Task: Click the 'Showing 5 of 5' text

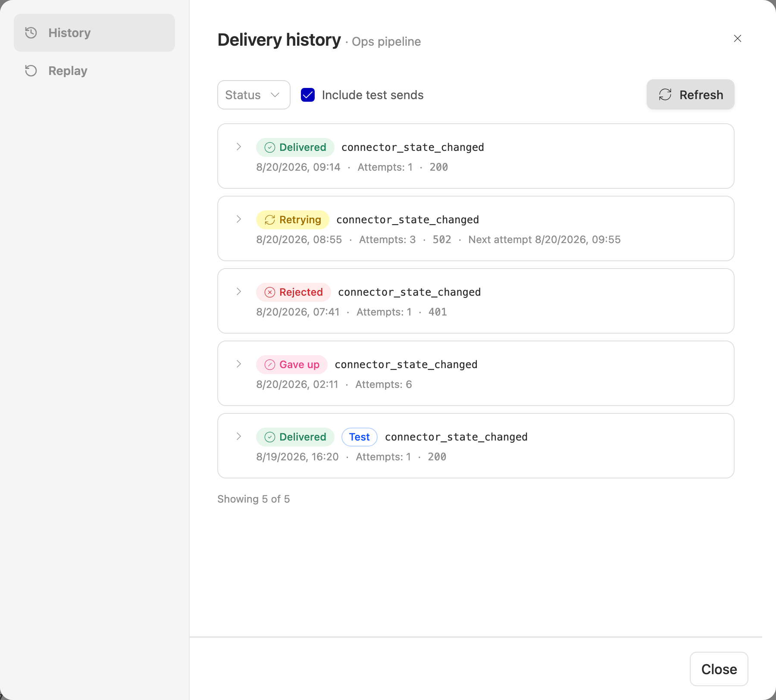Action: click(253, 499)
